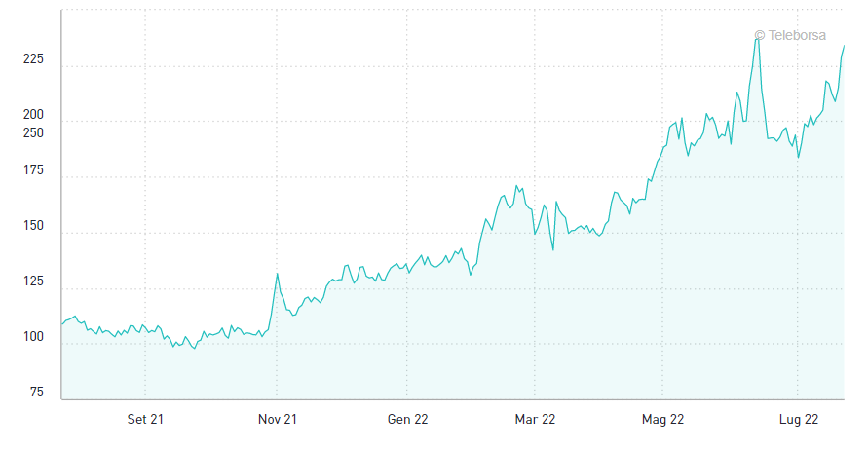
Task: Click the 75 value on the y-axis
Action: (x=37, y=393)
